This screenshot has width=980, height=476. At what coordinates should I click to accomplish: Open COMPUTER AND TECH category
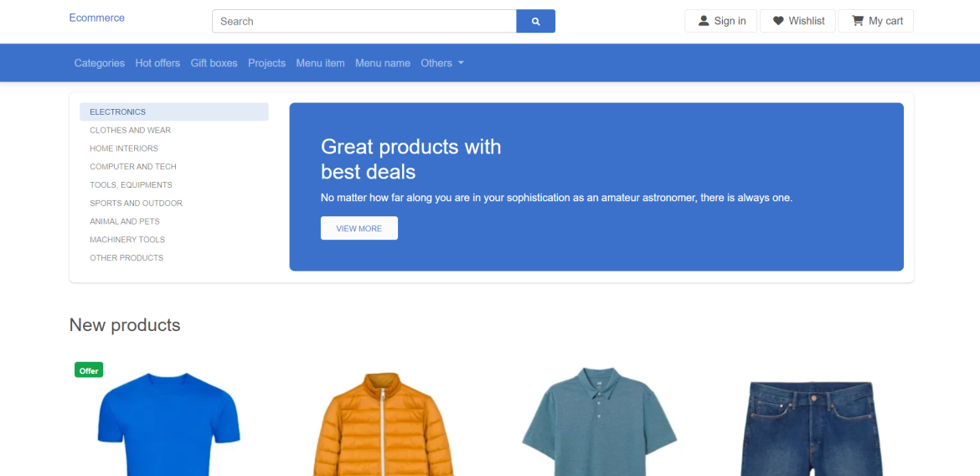[x=174, y=167]
